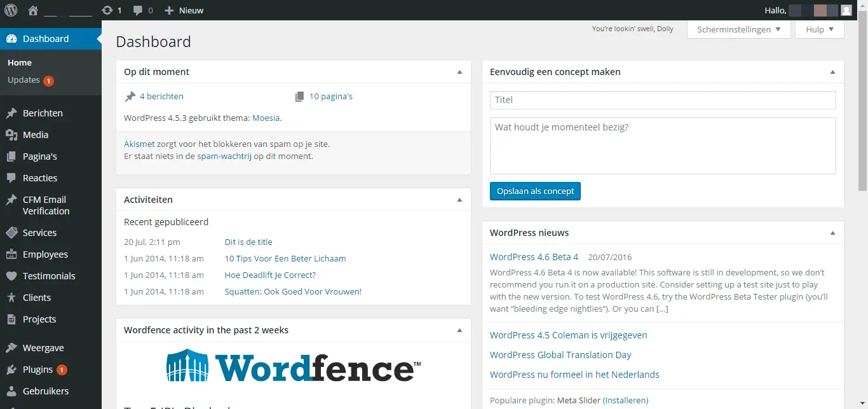Click the pushpin icon beside 4 berichten
Viewport: 868px width, 409px height.
[x=130, y=97]
